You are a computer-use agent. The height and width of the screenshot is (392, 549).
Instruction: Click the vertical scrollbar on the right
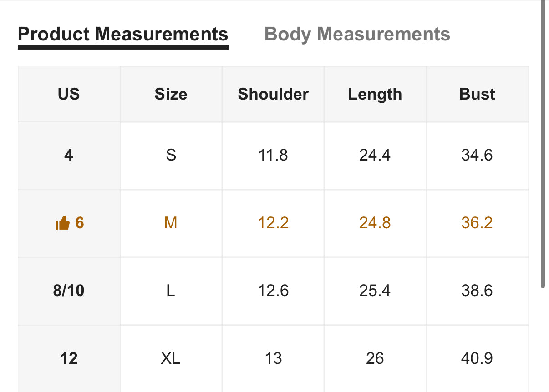(542, 144)
